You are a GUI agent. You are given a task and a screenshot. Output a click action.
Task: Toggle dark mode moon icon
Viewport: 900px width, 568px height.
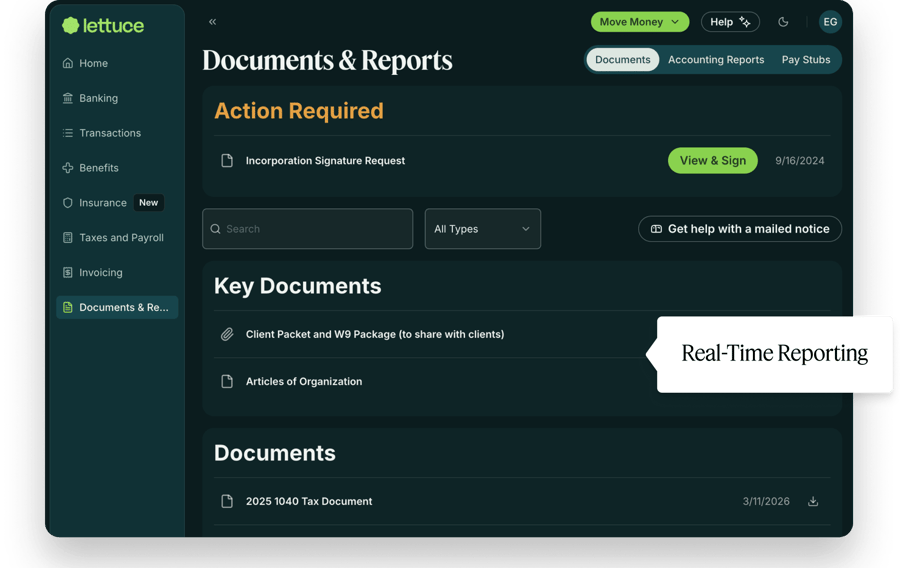(783, 22)
